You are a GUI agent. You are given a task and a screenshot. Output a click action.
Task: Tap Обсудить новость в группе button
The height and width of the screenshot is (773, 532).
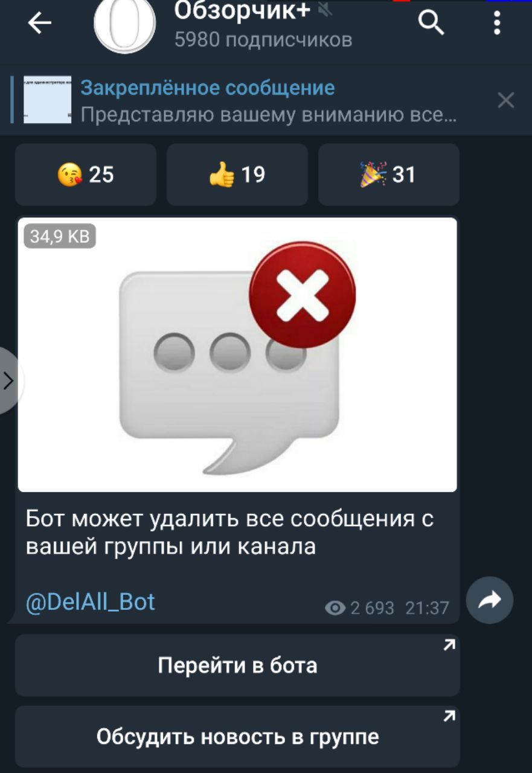237,737
